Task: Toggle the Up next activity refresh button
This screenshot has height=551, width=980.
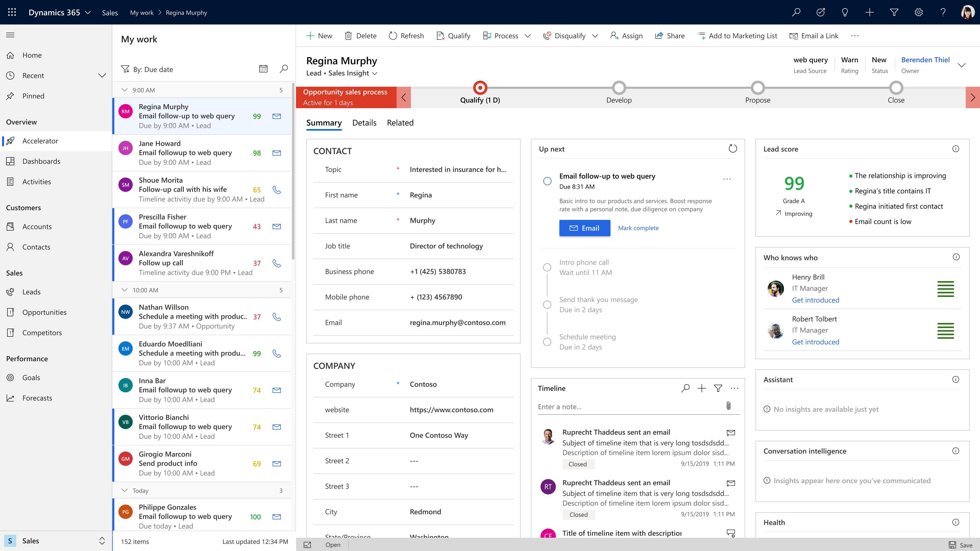Action: tap(733, 149)
